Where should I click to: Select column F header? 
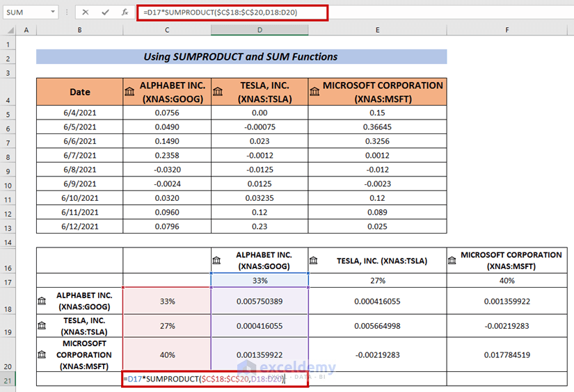507,30
